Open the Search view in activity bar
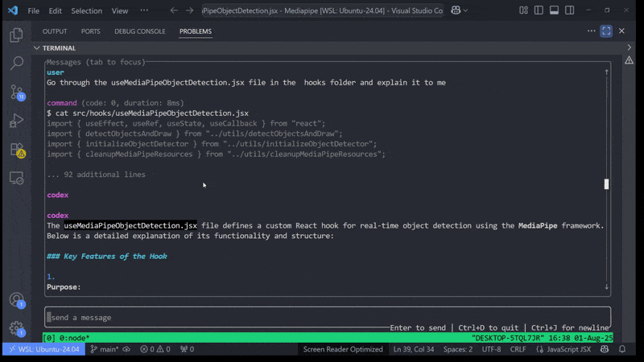This screenshot has width=644, height=362. pyautogui.click(x=16, y=64)
